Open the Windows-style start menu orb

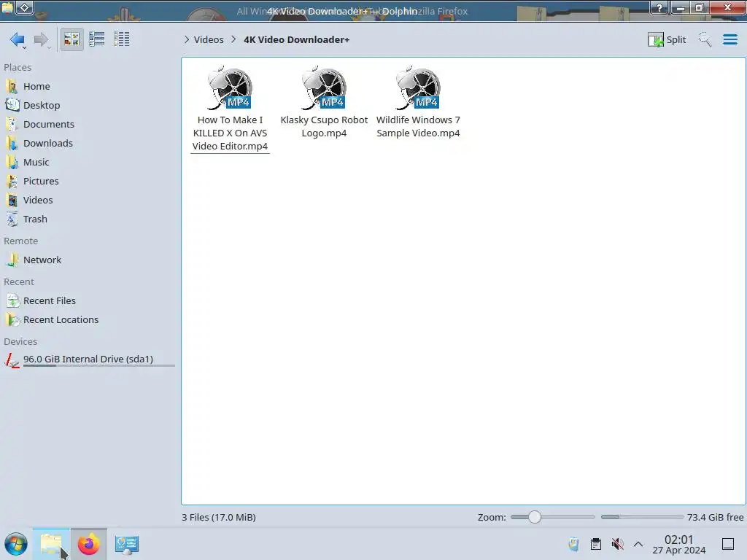pyautogui.click(x=16, y=544)
